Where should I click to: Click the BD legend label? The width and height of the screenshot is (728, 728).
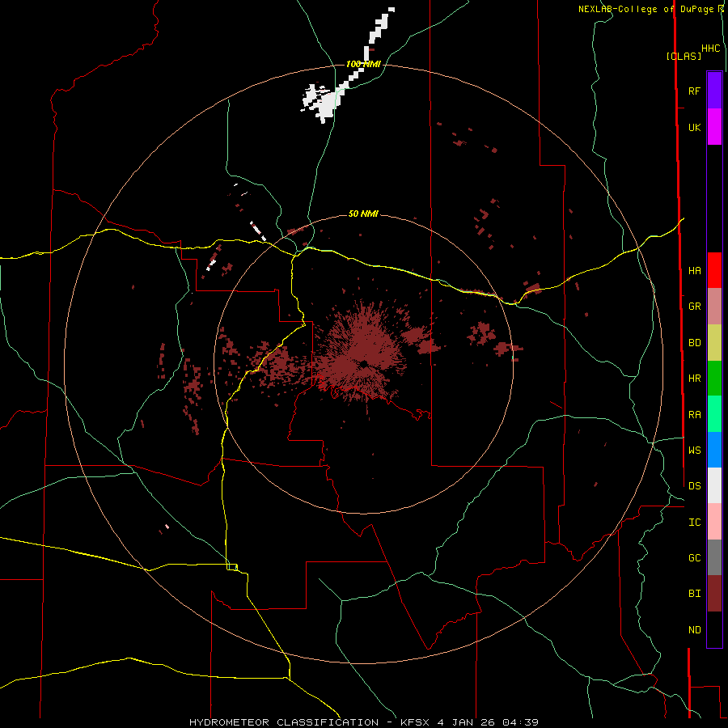click(x=694, y=343)
